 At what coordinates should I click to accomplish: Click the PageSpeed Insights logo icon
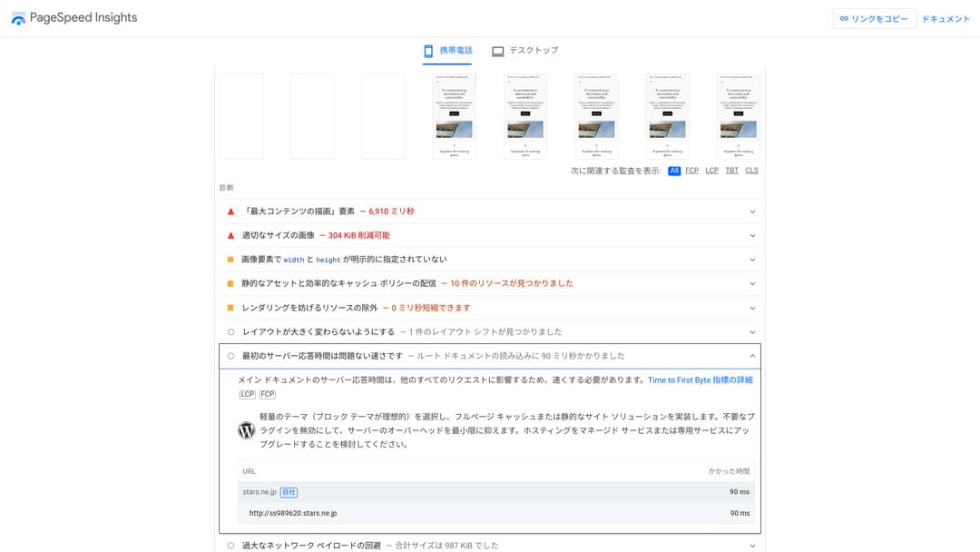click(x=18, y=18)
